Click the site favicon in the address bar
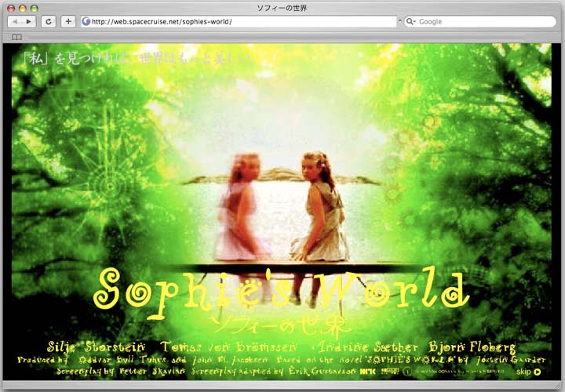The width and height of the screenshot is (565, 392). tap(86, 21)
